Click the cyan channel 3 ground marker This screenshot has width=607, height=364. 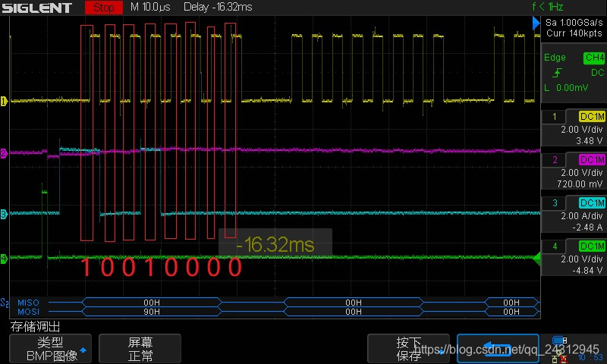pyautogui.click(x=4, y=214)
